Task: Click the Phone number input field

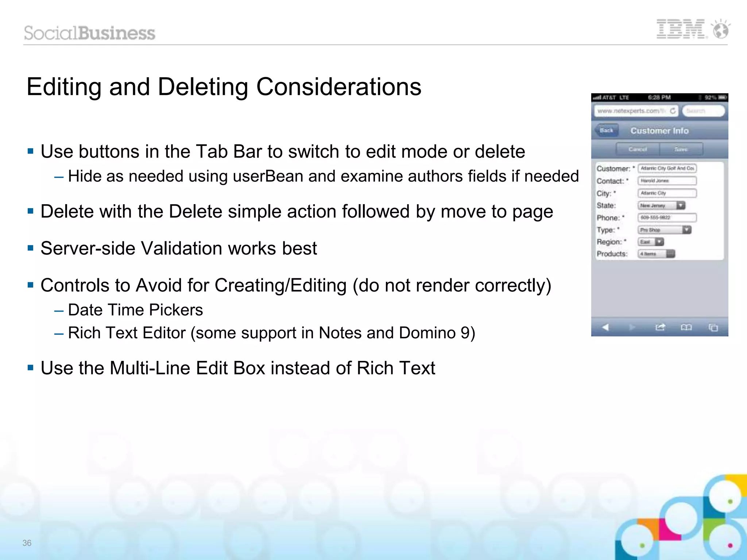Action: point(667,218)
